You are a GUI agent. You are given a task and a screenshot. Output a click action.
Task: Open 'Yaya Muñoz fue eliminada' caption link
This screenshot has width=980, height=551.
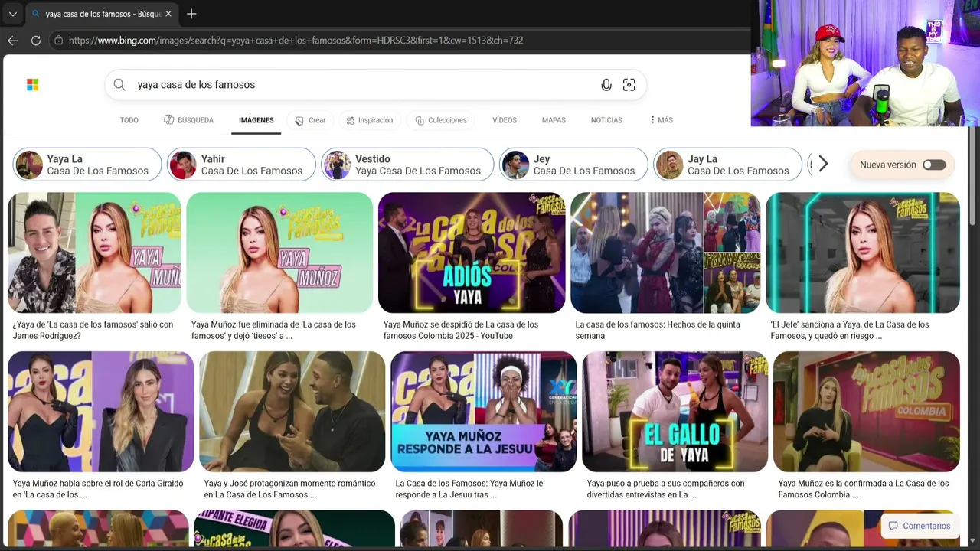(x=273, y=330)
